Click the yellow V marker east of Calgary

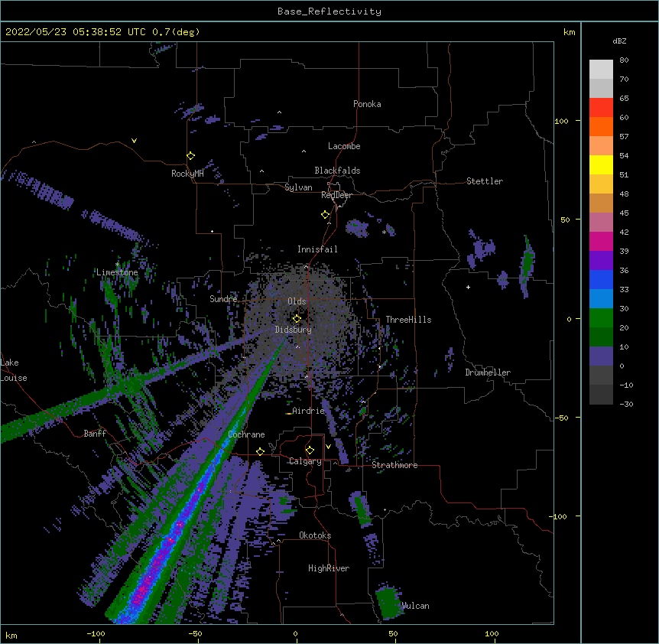point(328,447)
